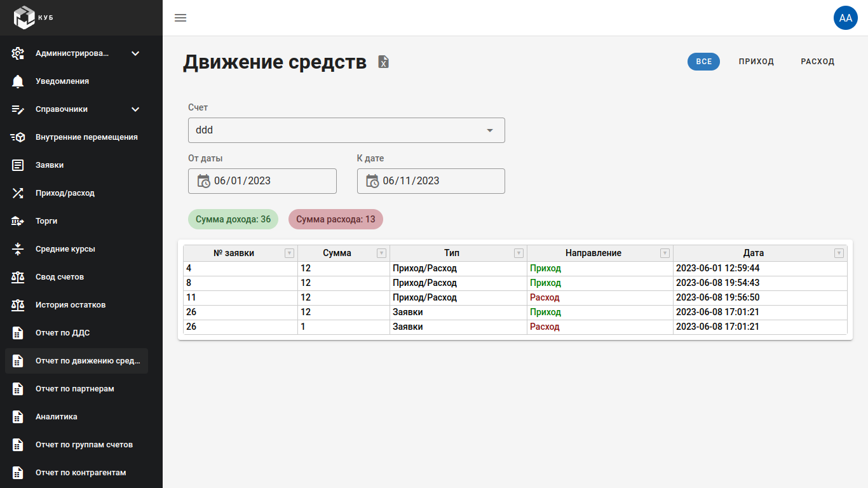Open filter arrow on № заявки column
This screenshot has width=868, height=488.
[x=289, y=253]
